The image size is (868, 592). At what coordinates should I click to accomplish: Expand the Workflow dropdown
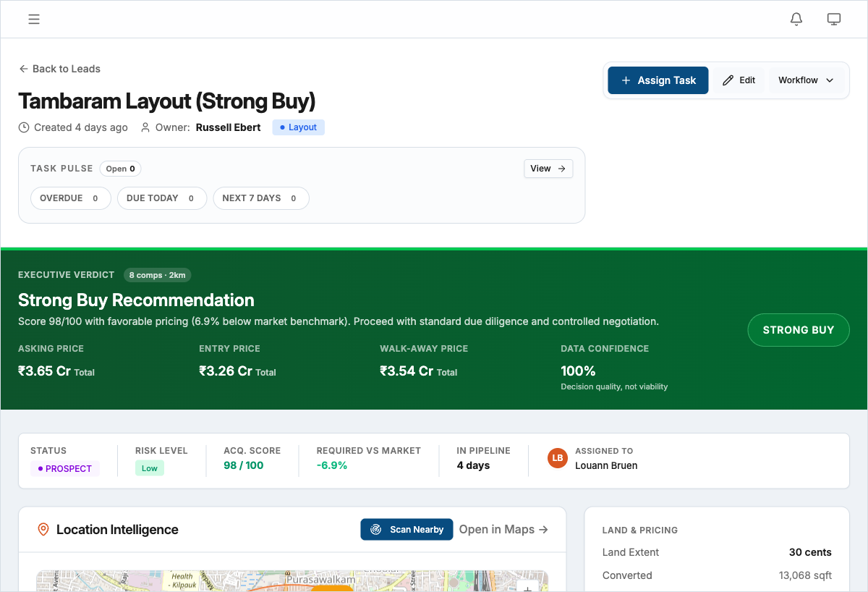tap(806, 80)
